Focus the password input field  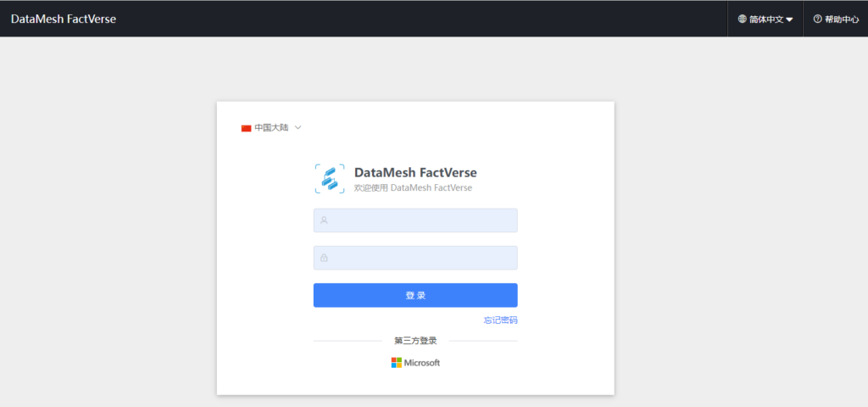point(415,258)
